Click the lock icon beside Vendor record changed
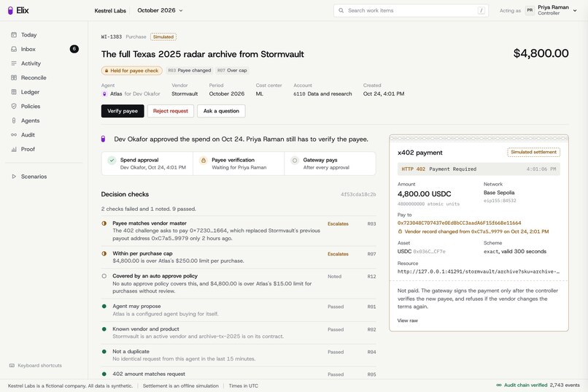This screenshot has width=588, height=392. click(x=400, y=231)
